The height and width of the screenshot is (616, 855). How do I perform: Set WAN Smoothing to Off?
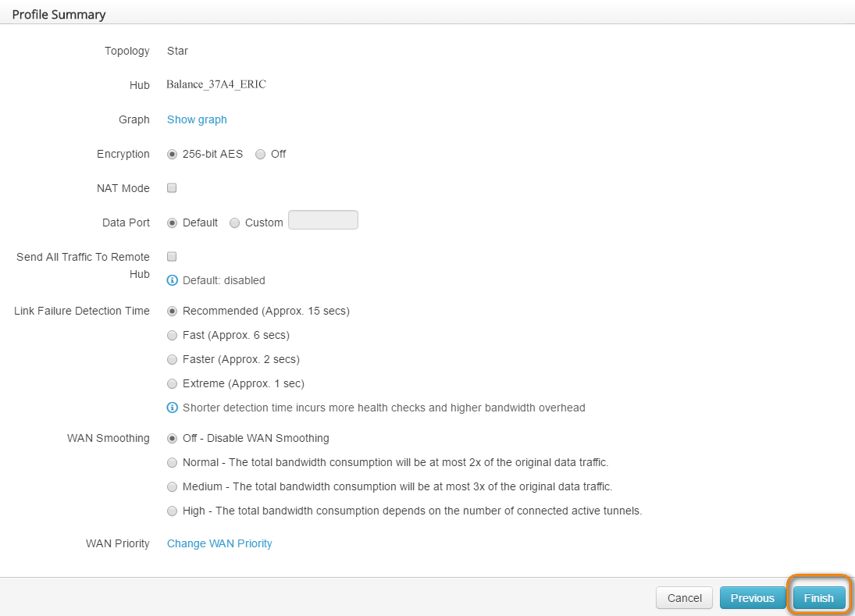173,438
